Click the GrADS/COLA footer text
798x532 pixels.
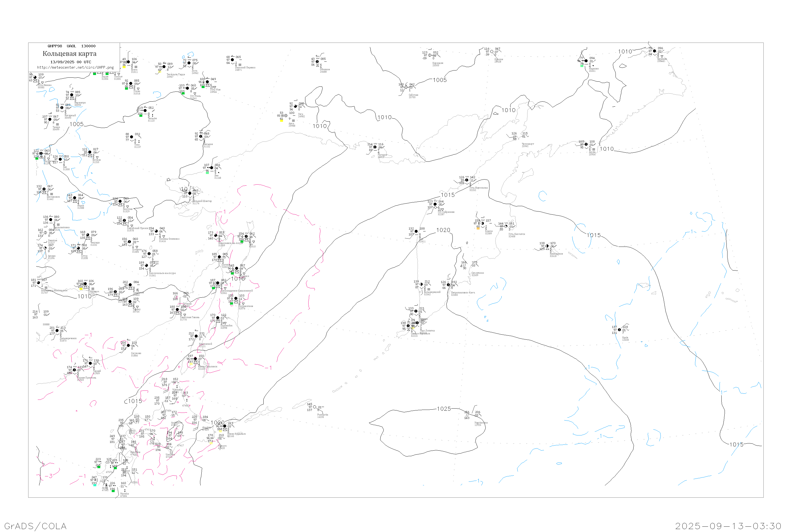pos(35,526)
